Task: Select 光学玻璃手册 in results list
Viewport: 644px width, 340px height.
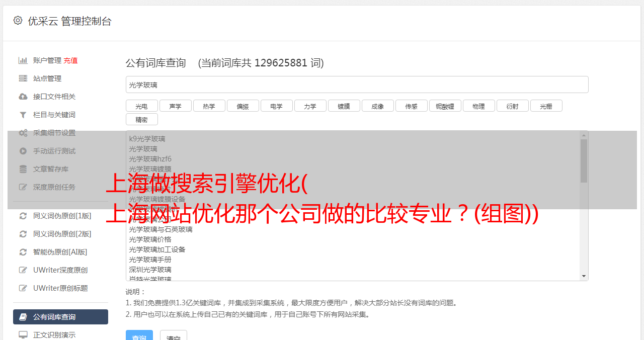Action: coord(150,260)
